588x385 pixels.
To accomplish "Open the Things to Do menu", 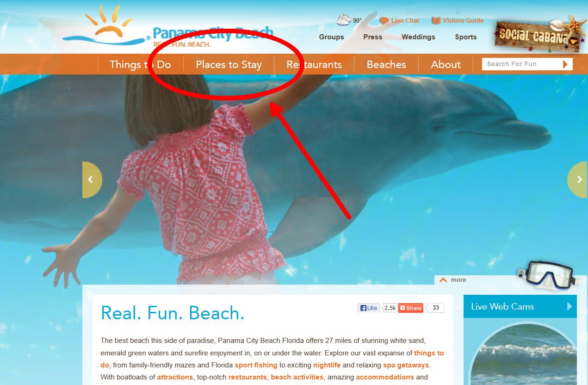I will [140, 64].
